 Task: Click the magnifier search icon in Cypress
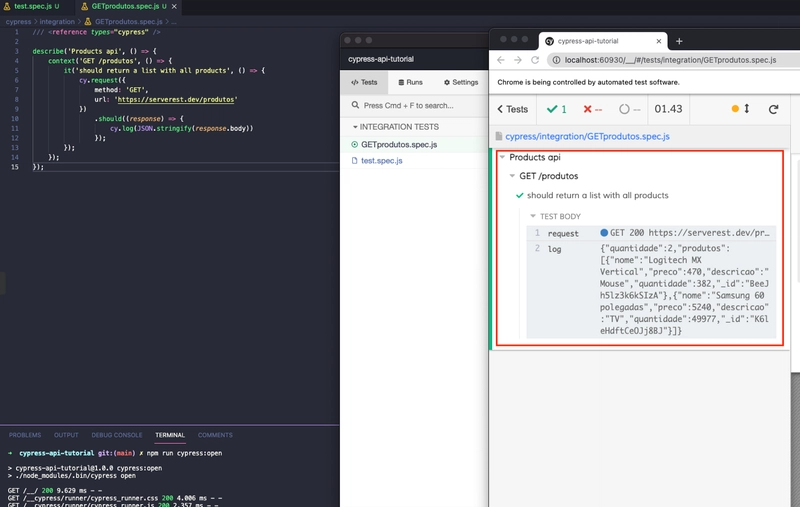(355, 105)
